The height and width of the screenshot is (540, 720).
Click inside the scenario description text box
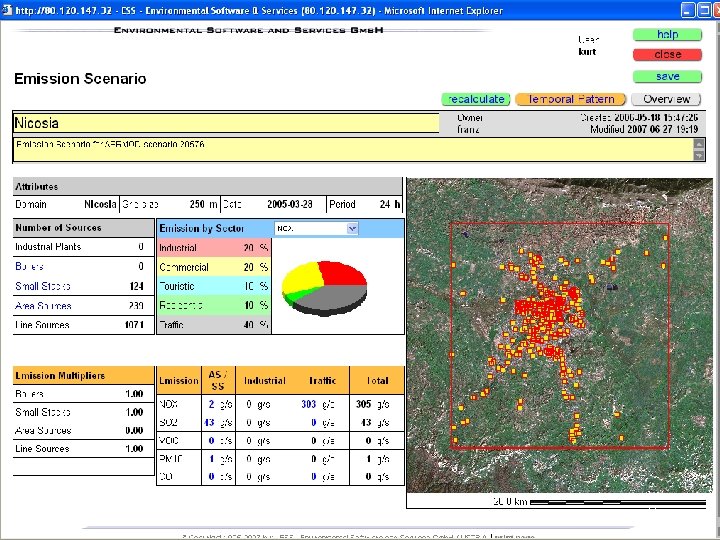[x=350, y=149]
